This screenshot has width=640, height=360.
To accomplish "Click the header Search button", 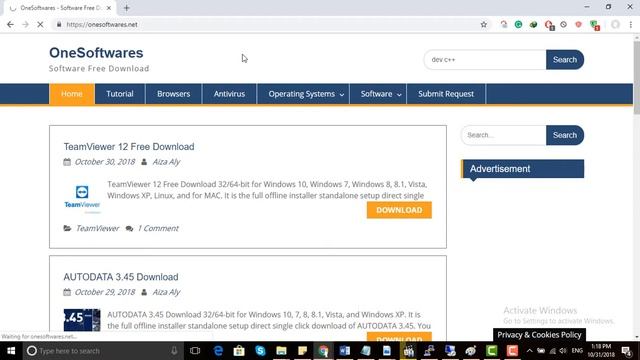I will pyautogui.click(x=565, y=60).
